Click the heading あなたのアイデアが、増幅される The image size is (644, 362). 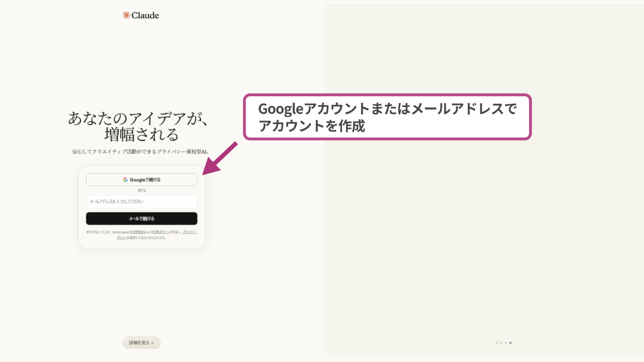(139, 127)
